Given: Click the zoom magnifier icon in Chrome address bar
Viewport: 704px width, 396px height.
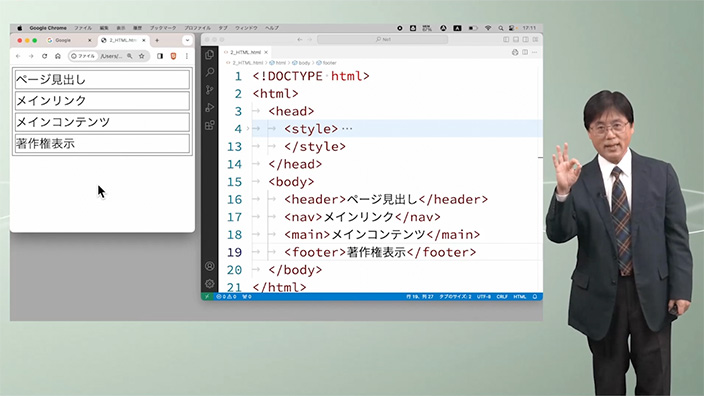Looking at the screenshot, I should pos(130,56).
